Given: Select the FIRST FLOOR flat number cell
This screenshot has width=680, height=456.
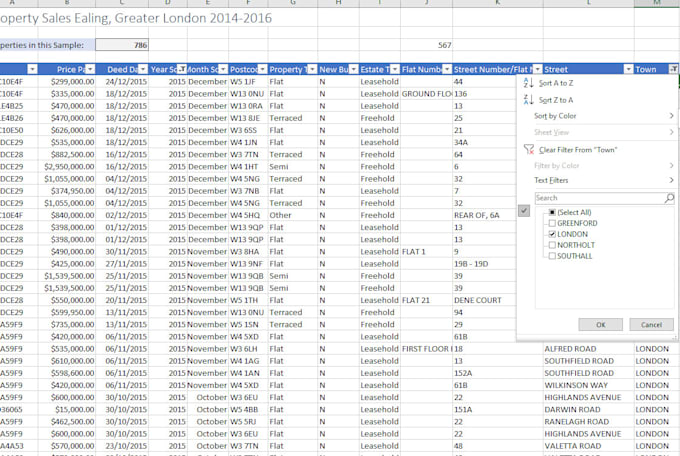Looking at the screenshot, I should pyautogui.click(x=426, y=349).
